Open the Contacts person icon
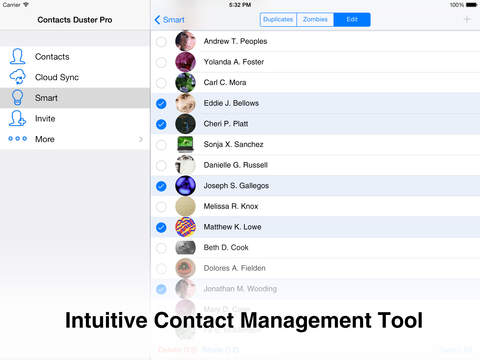Screen dimensions: 480x360 [x=17, y=56]
